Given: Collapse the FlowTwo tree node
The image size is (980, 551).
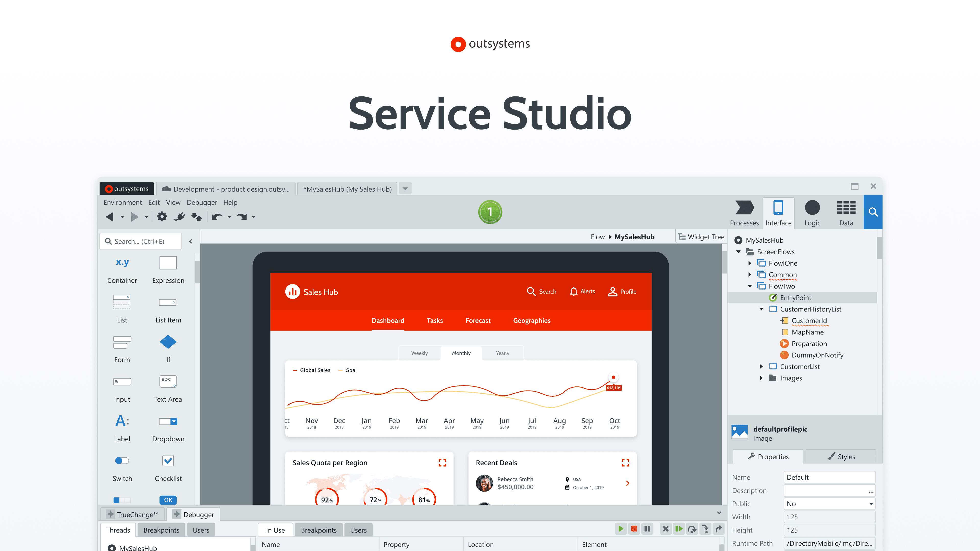Looking at the screenshot, I should click(x=750, y=286).
